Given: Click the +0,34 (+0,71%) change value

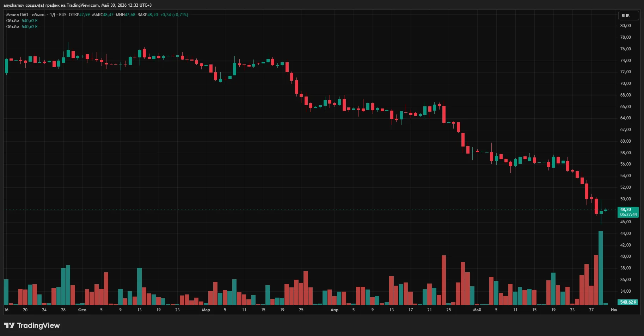Looking at the screenshot, I should coord(174,15).
